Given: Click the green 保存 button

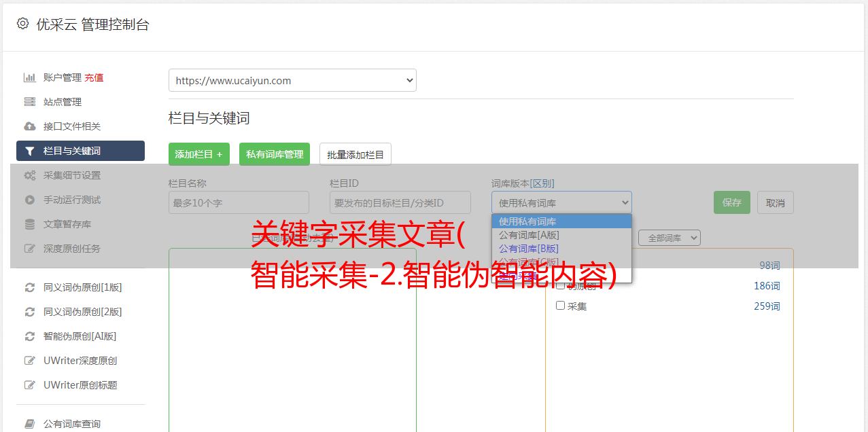Looking at the screenshot, I should 732,202.
